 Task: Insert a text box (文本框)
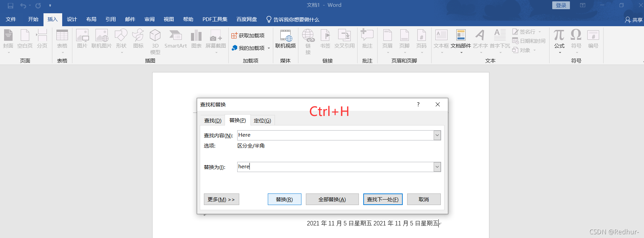click(x=441, y=41)
